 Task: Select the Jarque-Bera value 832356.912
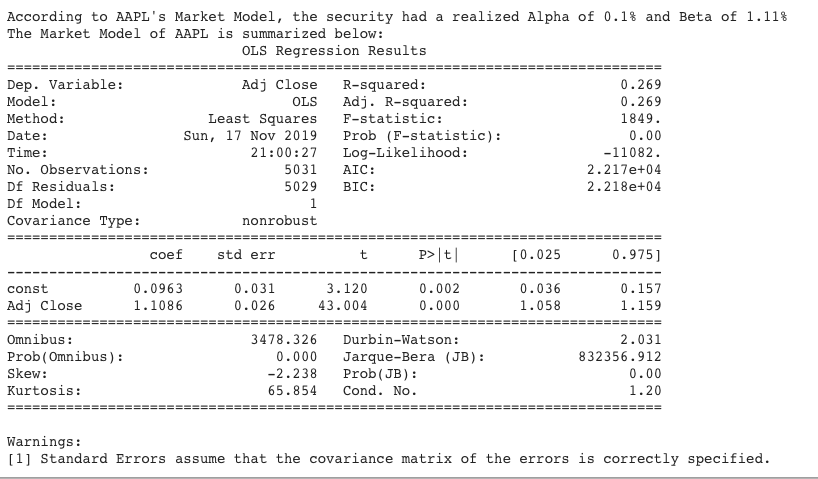(620, 356)
